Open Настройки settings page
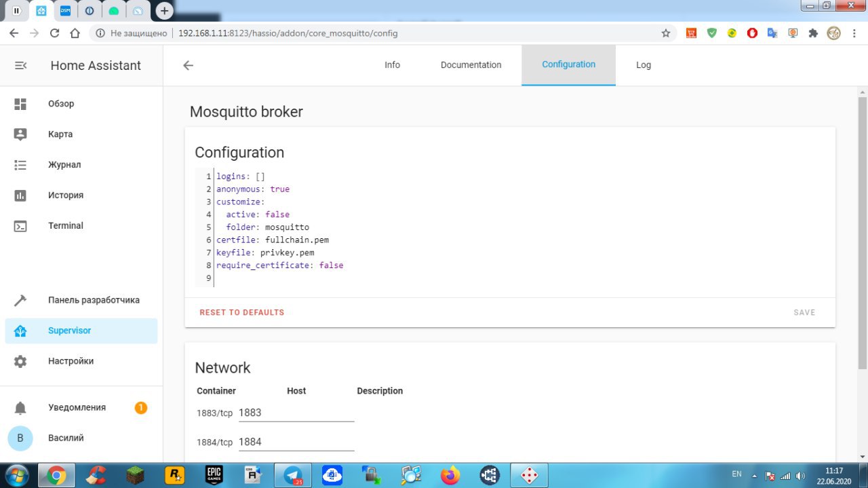The image size is (868, 488). click(81, 361)
